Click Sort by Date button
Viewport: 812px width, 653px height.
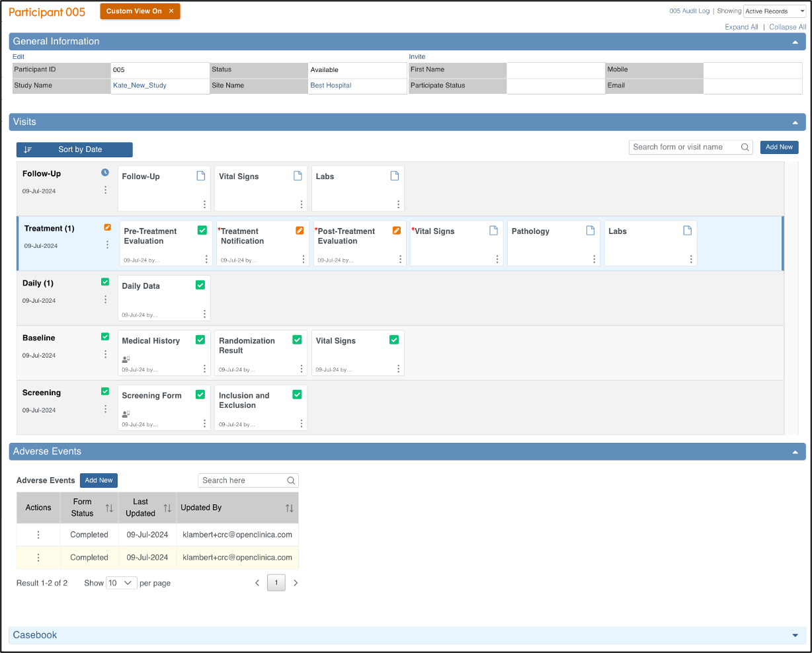pyautogui.click(x=75, y=150)
